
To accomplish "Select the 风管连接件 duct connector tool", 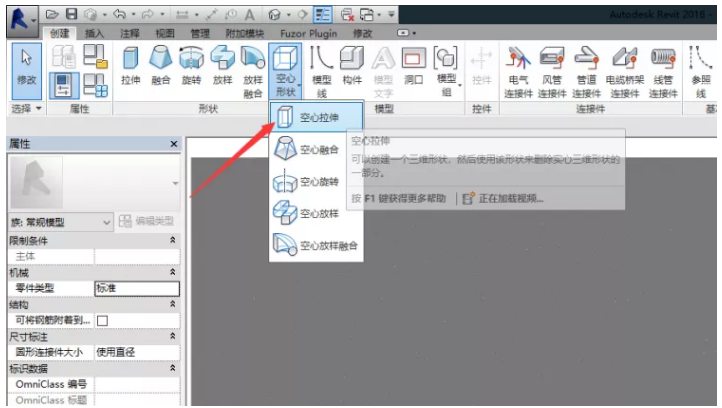I will tap(552, 72).
